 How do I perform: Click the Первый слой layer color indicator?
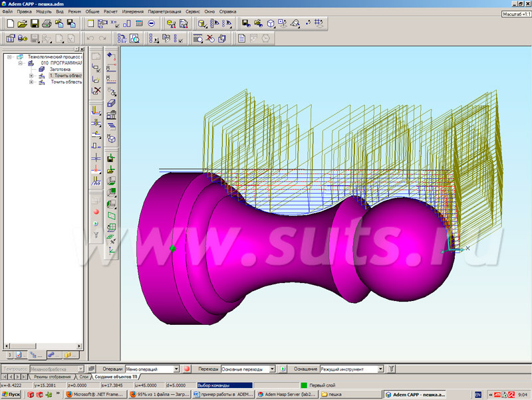coord(303,384)
